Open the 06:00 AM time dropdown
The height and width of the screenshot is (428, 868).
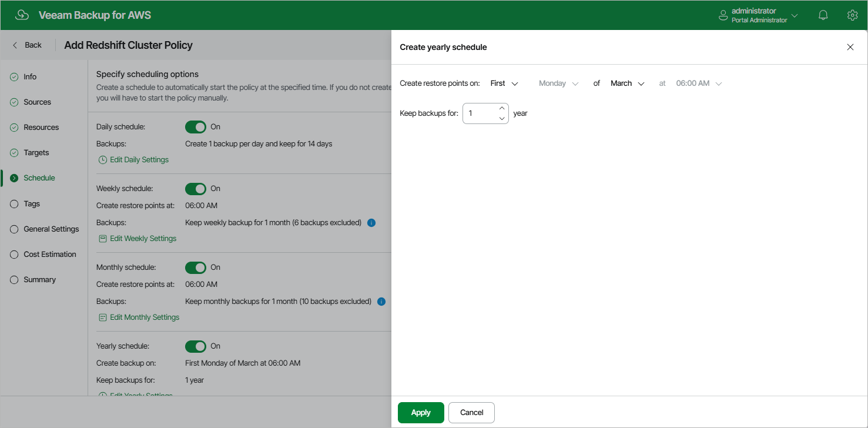[699, 83]
